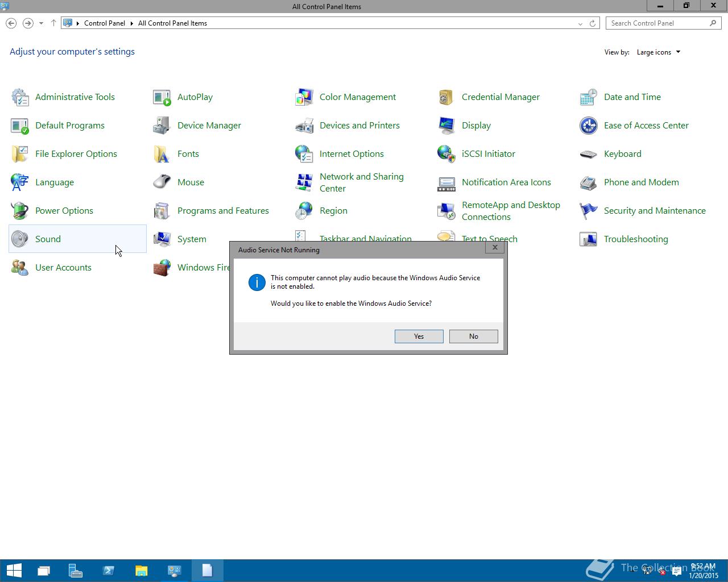Open Task View on the taskbar
This screenshot has width=728, height=582.
click(x=44, y=571)
